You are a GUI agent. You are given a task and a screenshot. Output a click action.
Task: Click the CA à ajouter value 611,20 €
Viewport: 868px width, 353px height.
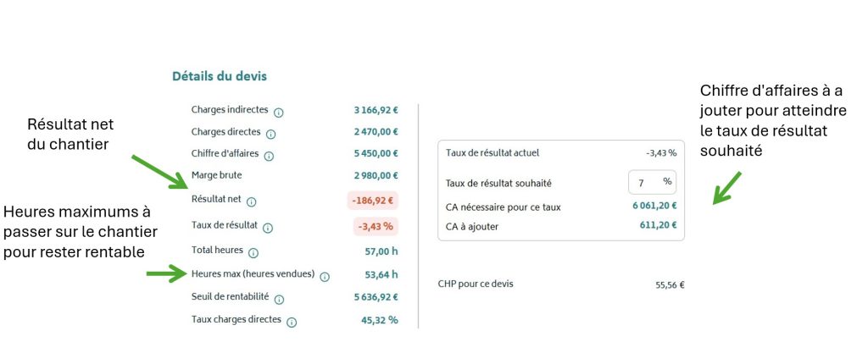coord(658,225)
